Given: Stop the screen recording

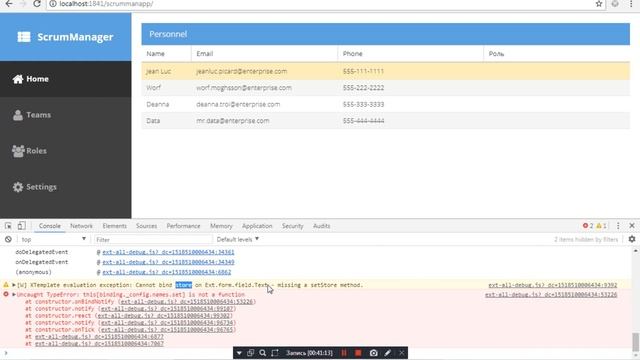Looking at the screenshot, I should (358, 353).
